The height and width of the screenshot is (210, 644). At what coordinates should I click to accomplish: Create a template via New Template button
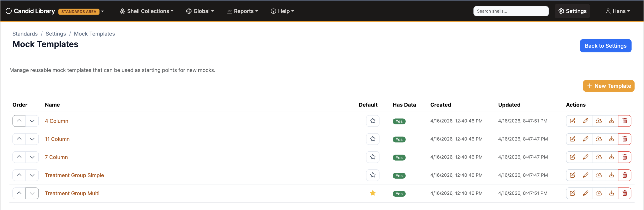point(608,86)
